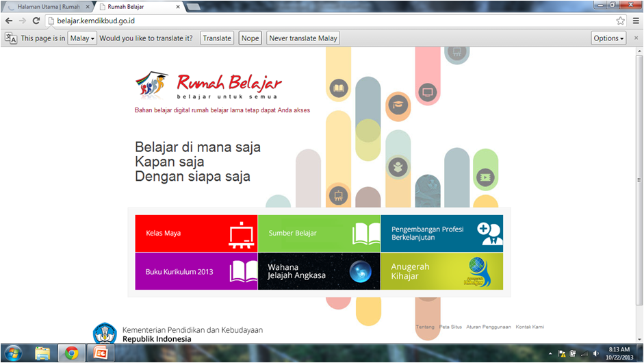This screenshot has width=644, height=363.
Task: Click the Bahan belajar digital lama link
Action: pos(222,110)
